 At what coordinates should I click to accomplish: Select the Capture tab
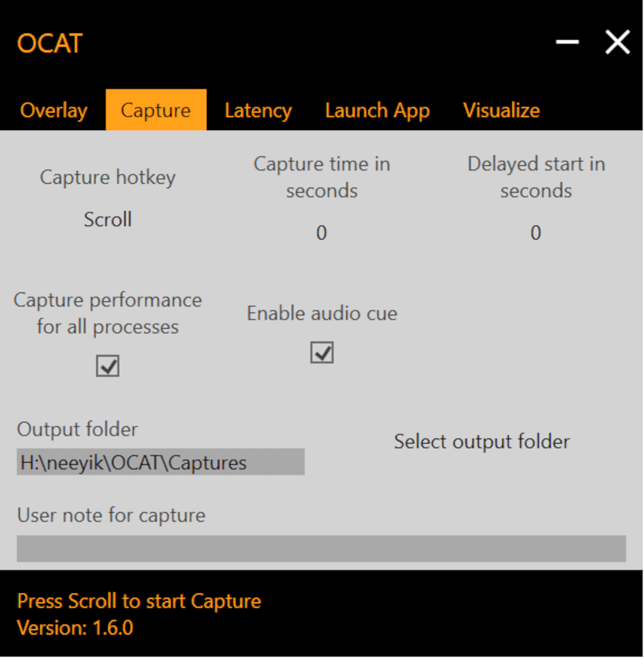156,111
